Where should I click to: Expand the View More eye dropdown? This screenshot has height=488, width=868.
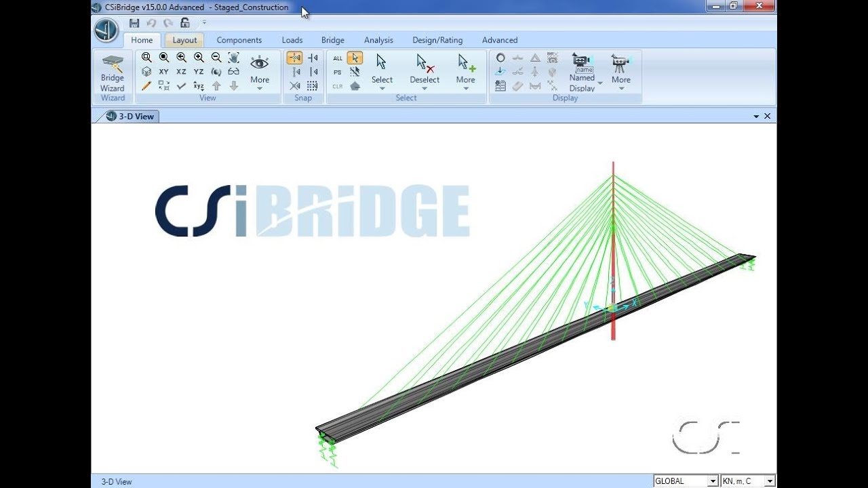260,73
